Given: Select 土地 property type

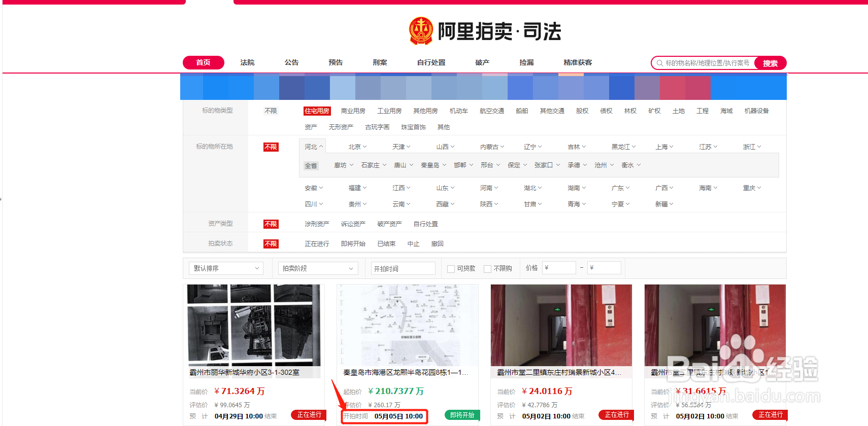Looking at the screenshot, I should [678, 111].
